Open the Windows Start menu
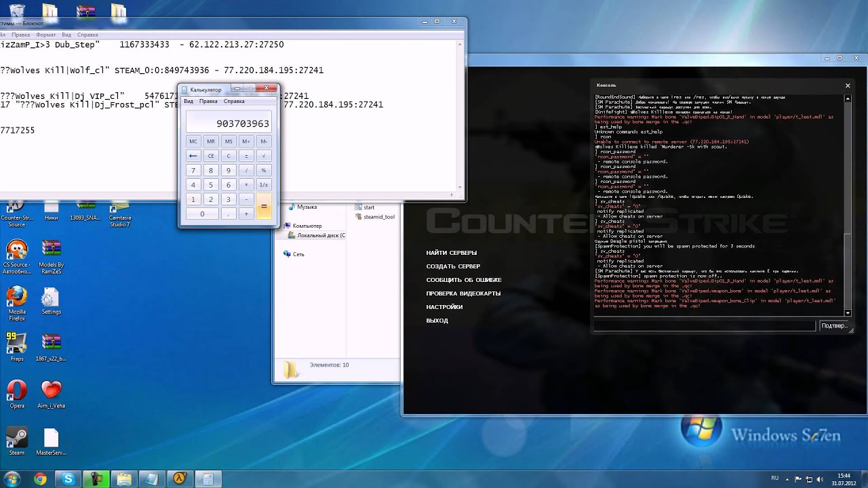 (x=12, y=479)
